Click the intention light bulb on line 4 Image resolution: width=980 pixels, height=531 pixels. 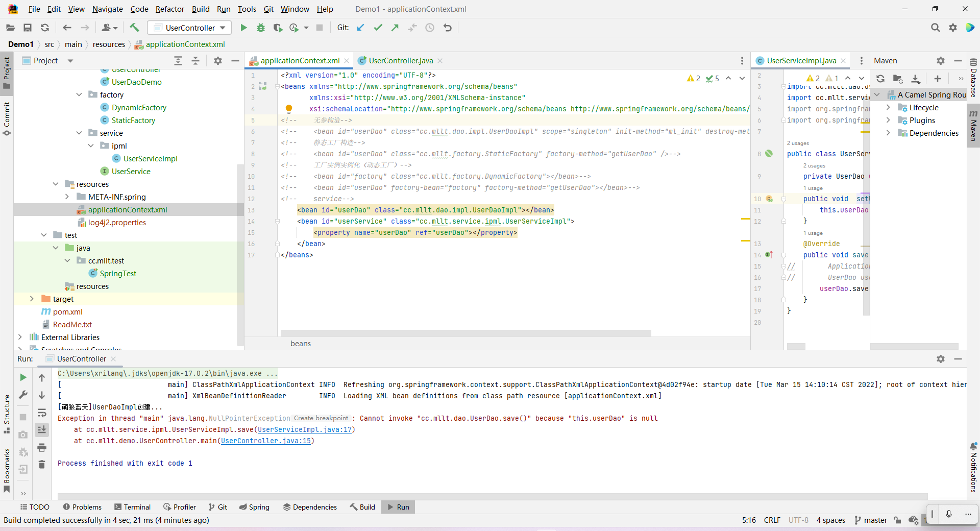289,109
